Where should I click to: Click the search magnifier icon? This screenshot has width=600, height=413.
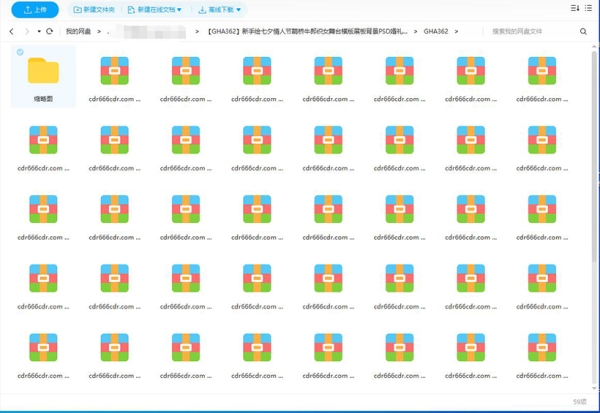584,31
